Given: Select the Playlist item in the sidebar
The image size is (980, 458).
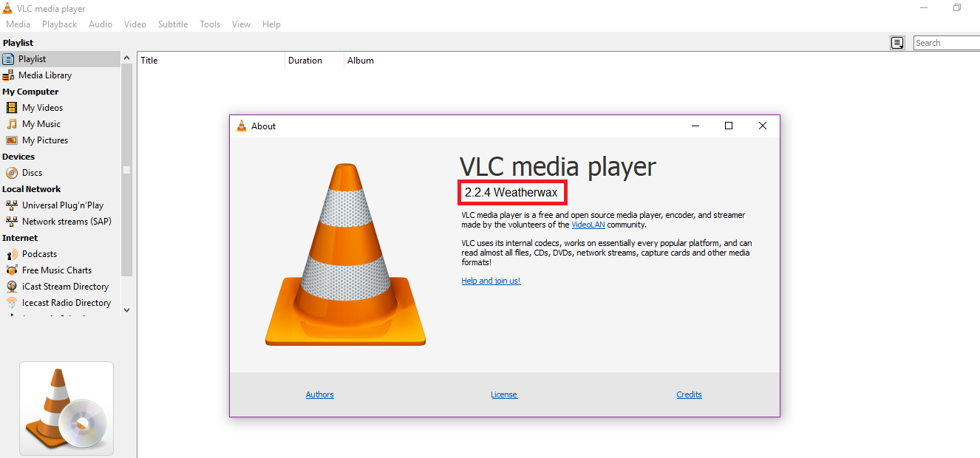Looking at the screenshot, I should tap(60, 59).
